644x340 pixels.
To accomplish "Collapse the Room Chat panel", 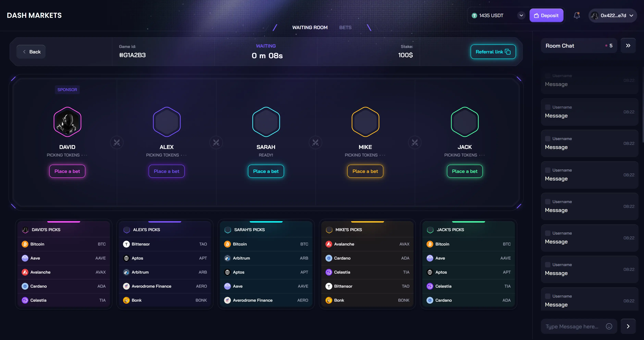I will point(628,46).
